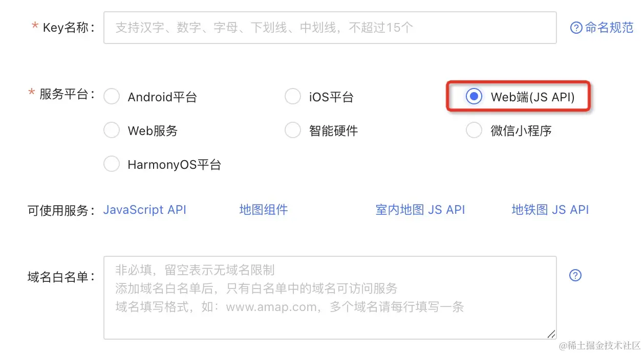
Task: Select the Web端(JS API) radio button
Action: (474, 96)
